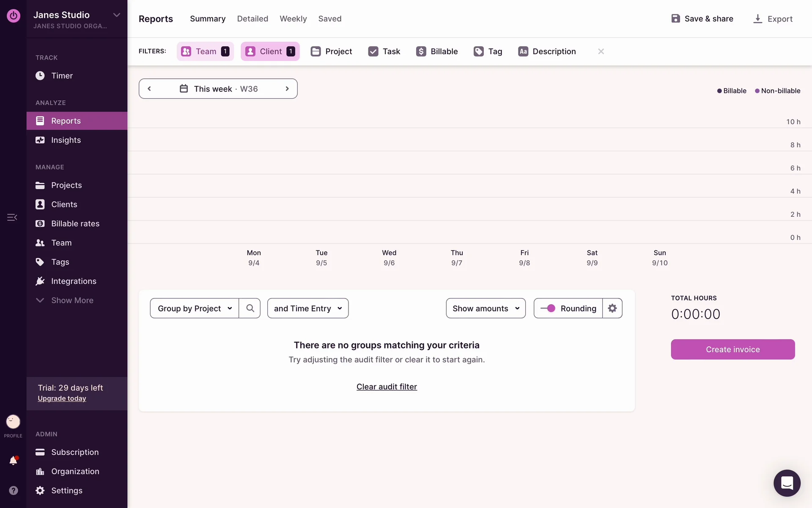Open rounding settings gear icon
812x508 pixels.
click(x=612, y=308)
